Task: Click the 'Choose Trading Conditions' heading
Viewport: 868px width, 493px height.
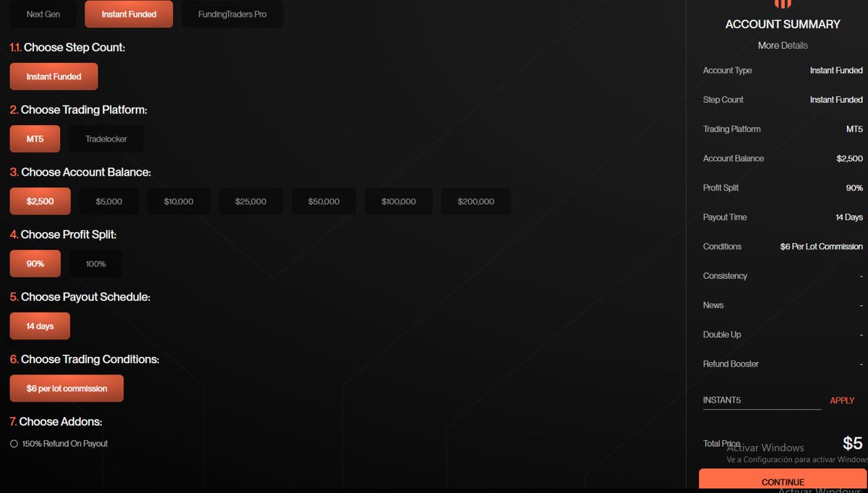Action: 84,359
